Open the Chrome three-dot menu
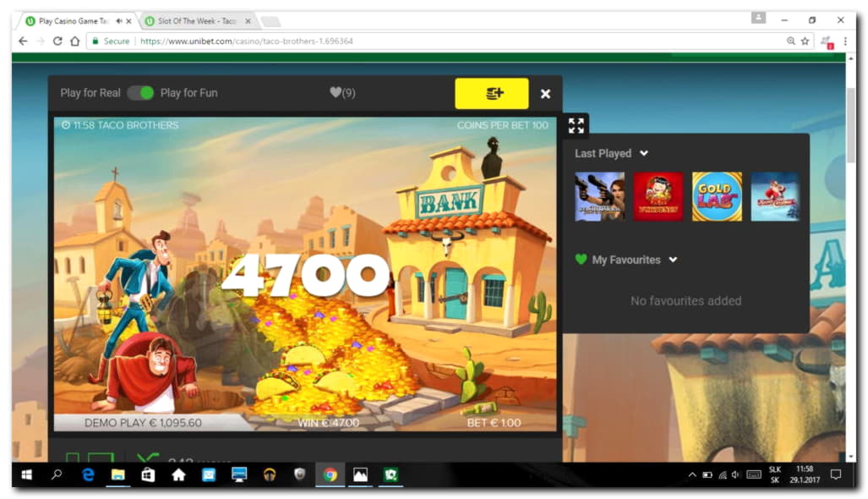This screenshot has height=499, width=868. tap(845, 41)
